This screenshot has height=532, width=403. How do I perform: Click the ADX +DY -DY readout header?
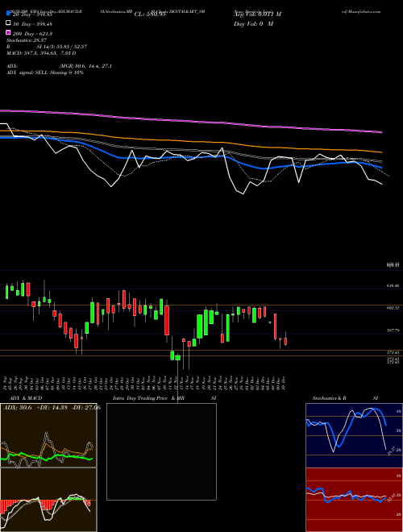point(52,407)
